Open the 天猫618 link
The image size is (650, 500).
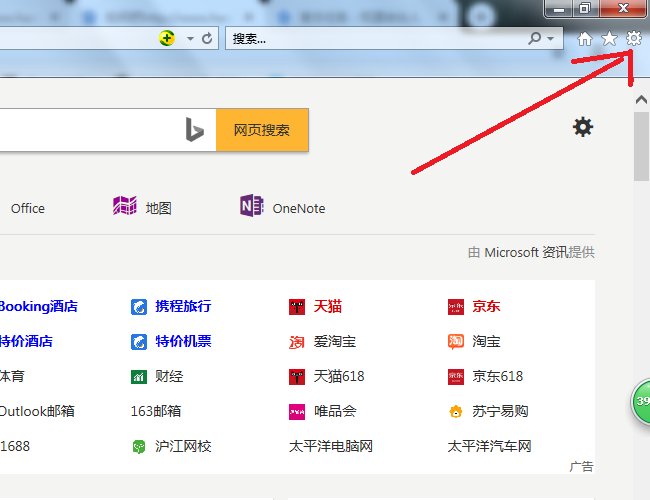click(x=339, y=376)
